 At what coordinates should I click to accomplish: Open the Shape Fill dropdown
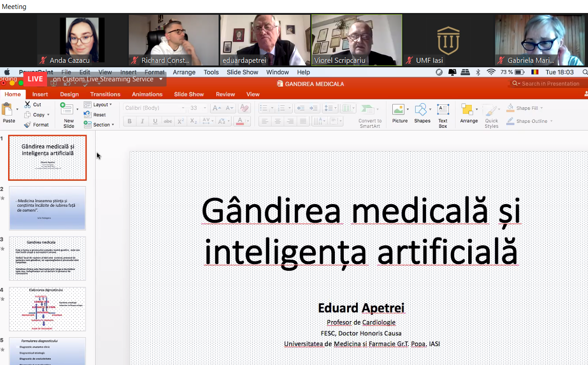point(541,108)
